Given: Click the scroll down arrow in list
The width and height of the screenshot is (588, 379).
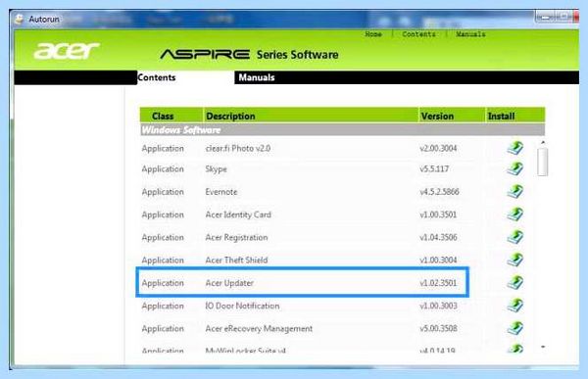Looking at the screenshot, I should tap(543, 347).
